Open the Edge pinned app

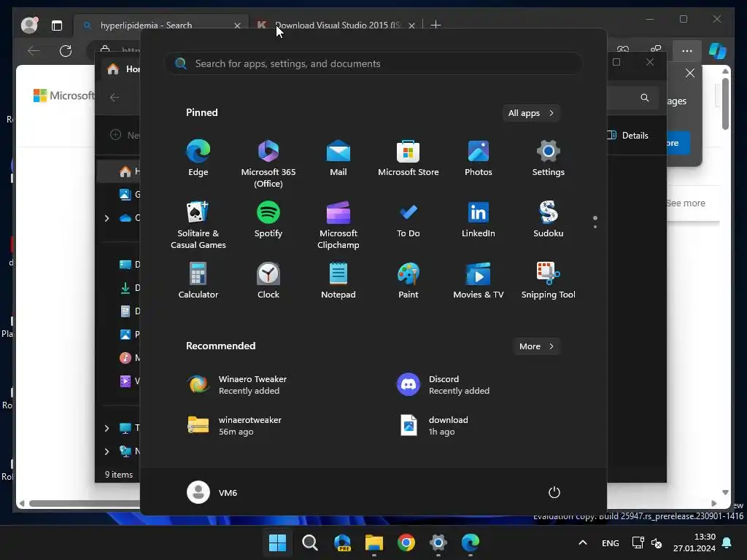[198, 158]
